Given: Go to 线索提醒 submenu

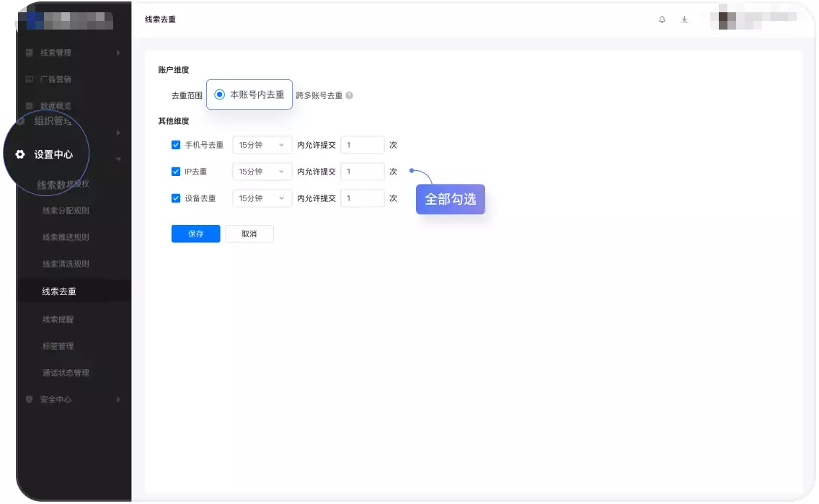Looking at the screenshot, I should tap(58, 319).
